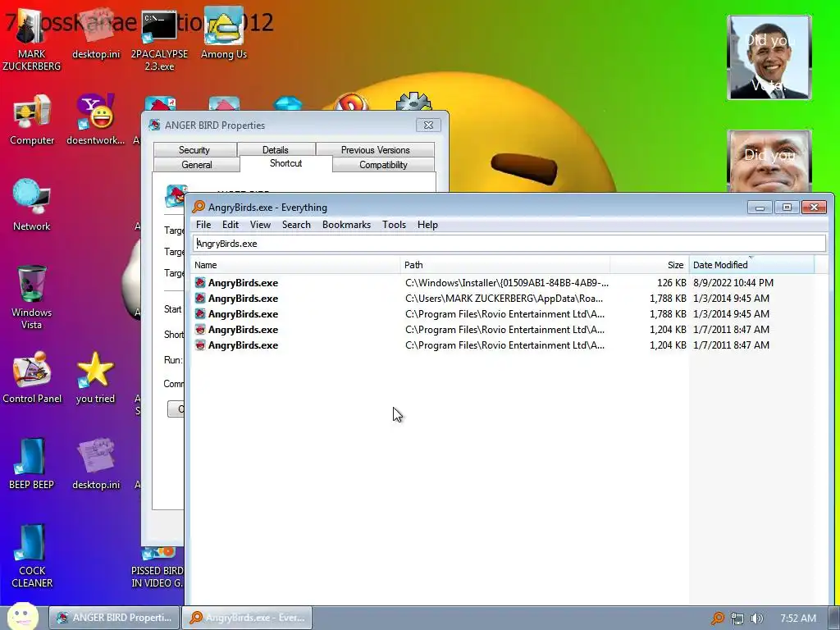
Task: Click the second 'Did you' gadget thumbnail
Action: coord(769,161)
